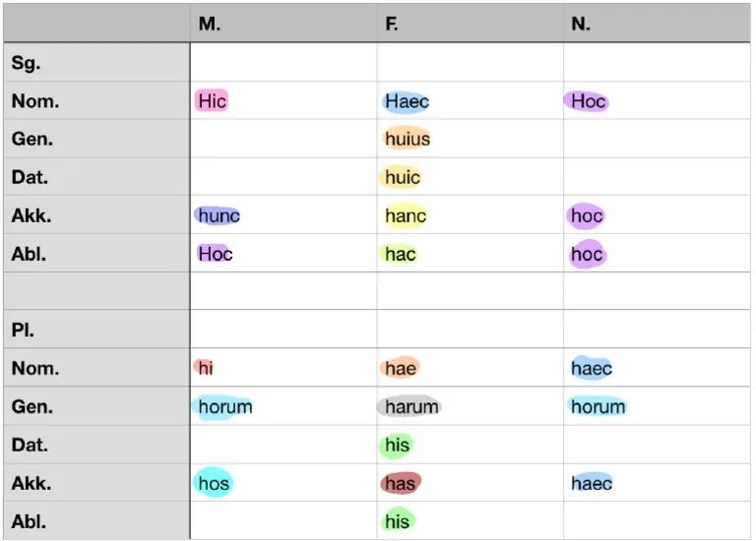Click the yellow highlighted word "huic"
The width and height of the screenshot is (756, 541).
(x=402, y=177)
